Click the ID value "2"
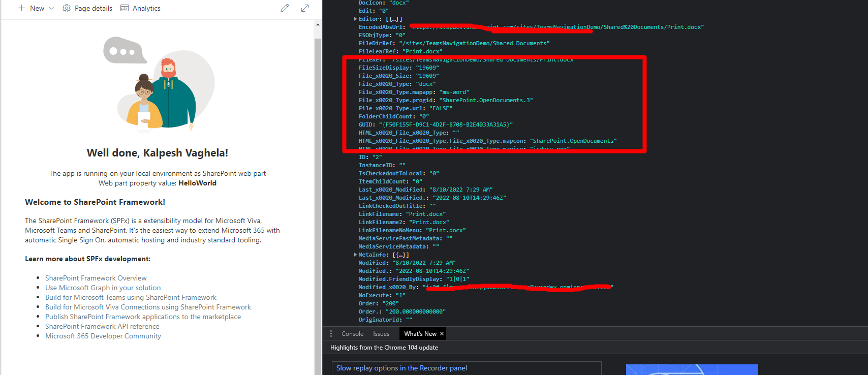This screenshot has height=375, width=868. [377, 157]
